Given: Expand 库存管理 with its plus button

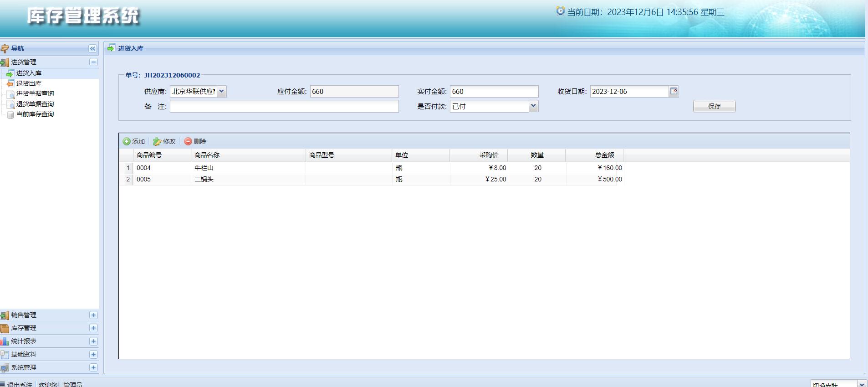Looking at the screenshot, I should click(x=93, y=328).
